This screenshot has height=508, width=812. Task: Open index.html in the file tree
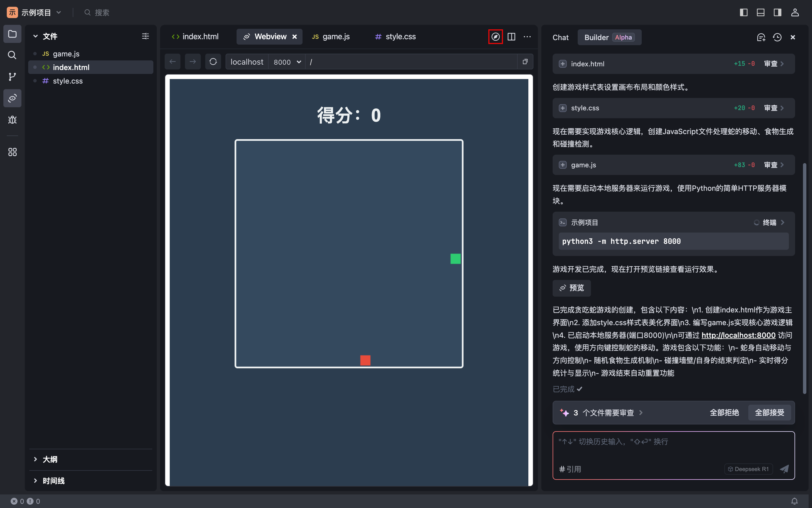91,67
